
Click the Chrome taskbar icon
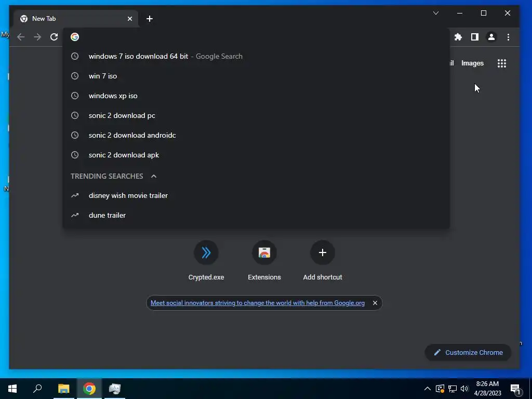click(89, 389)
